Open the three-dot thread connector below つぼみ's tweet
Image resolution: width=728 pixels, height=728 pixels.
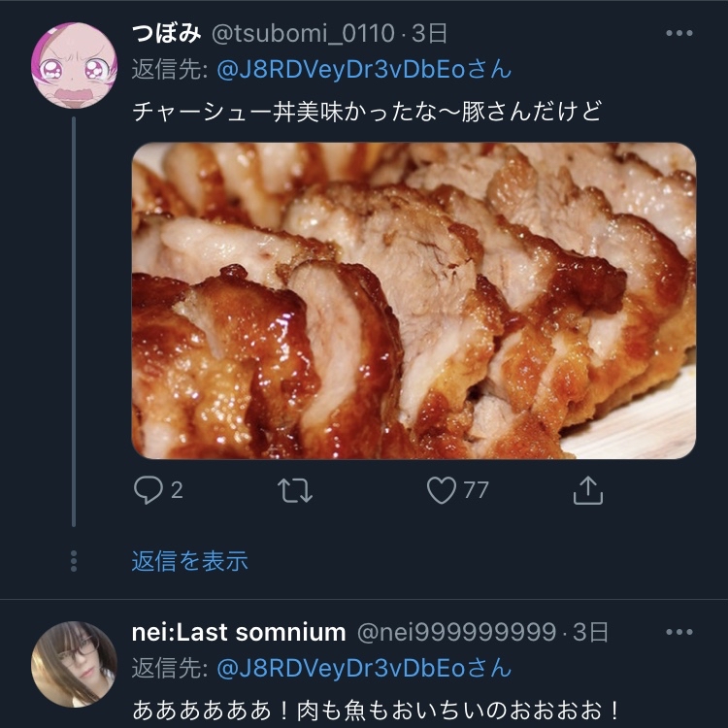tap(74, 561)
